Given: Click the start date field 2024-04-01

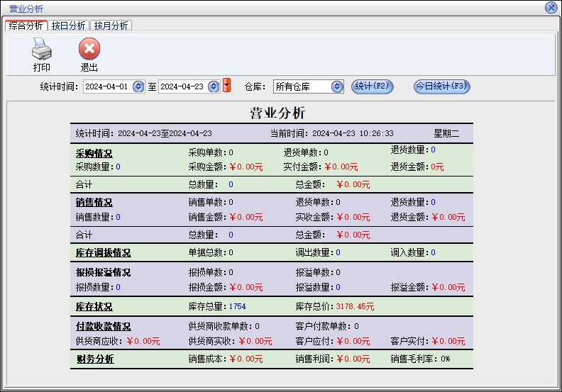Looking at the screenshot, I should (x=106, y=86).
